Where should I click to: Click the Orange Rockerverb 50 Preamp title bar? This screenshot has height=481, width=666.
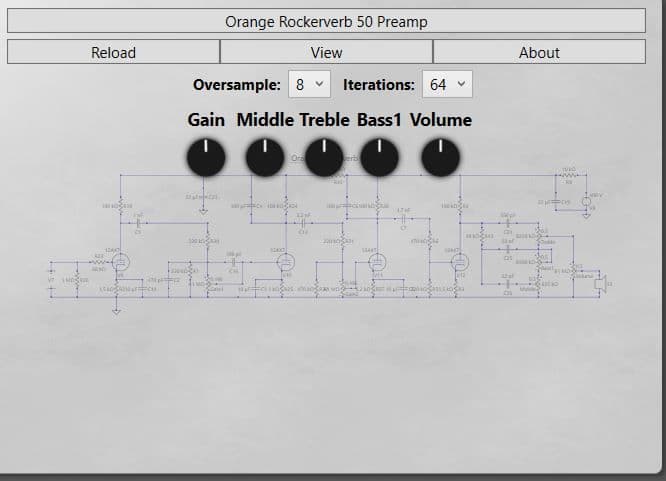[x=326, y=21]
